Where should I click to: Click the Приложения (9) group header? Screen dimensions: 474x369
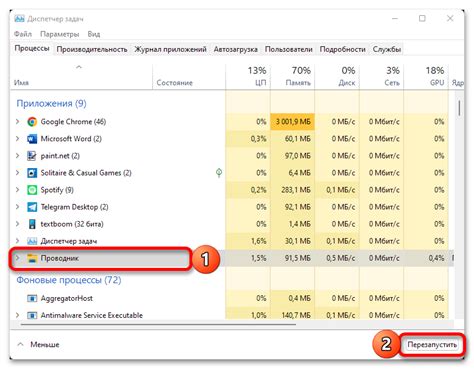(51, 104)
